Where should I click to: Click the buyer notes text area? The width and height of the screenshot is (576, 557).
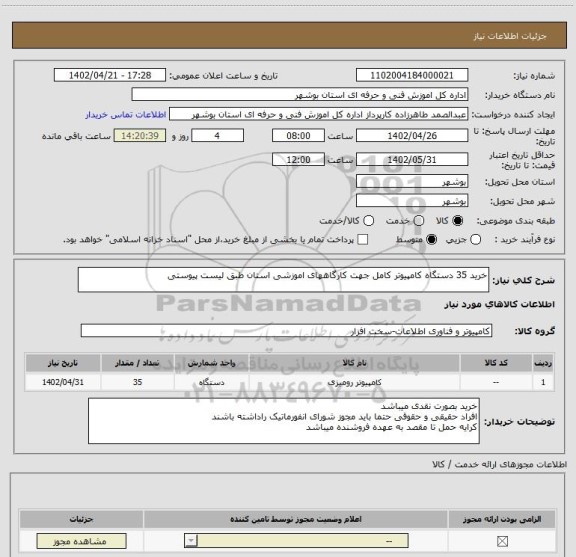tap(284, 421)
